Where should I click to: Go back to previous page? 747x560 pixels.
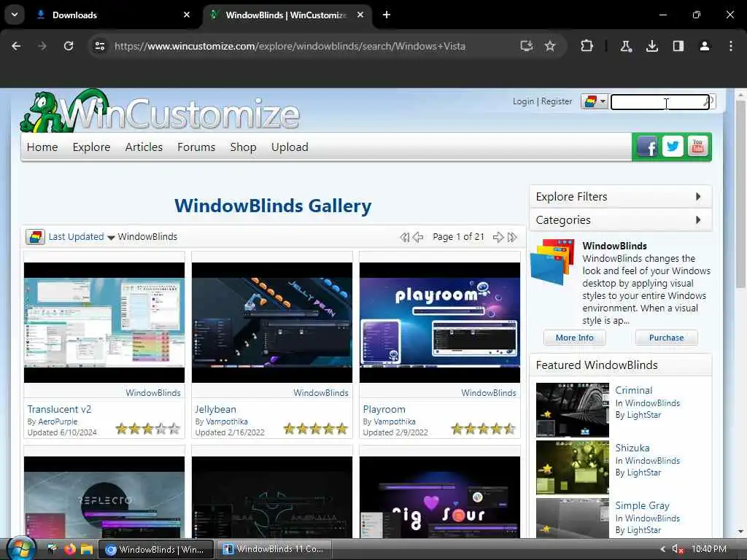click(16, 46)
